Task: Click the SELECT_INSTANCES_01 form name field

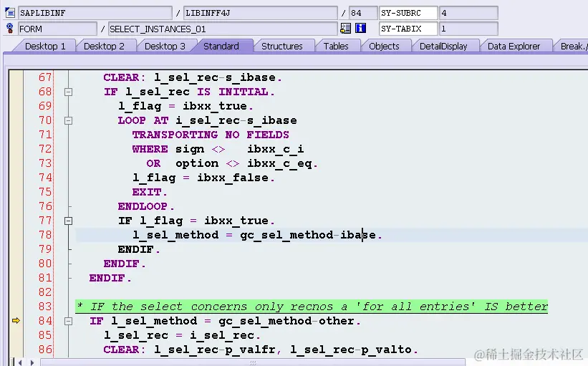Action: tap(223, 29)
